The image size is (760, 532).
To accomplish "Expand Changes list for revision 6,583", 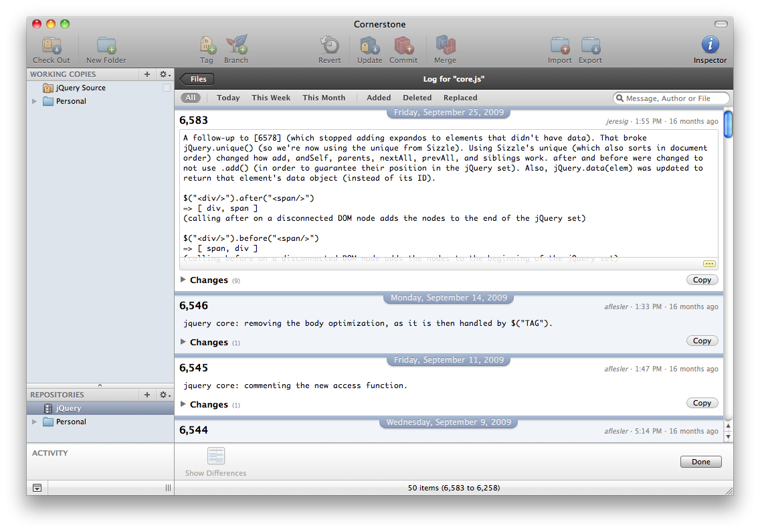I will coord(184,280).
